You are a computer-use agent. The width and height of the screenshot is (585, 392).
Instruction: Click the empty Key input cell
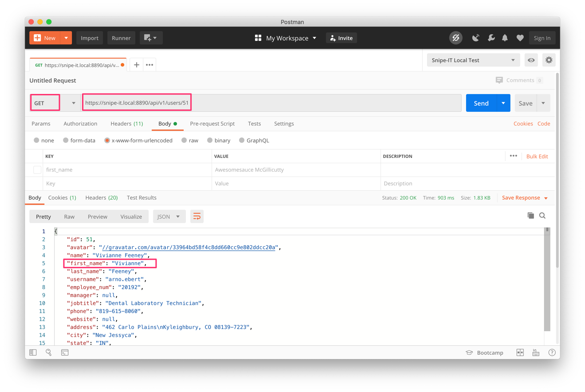click(x=127, y=184)
